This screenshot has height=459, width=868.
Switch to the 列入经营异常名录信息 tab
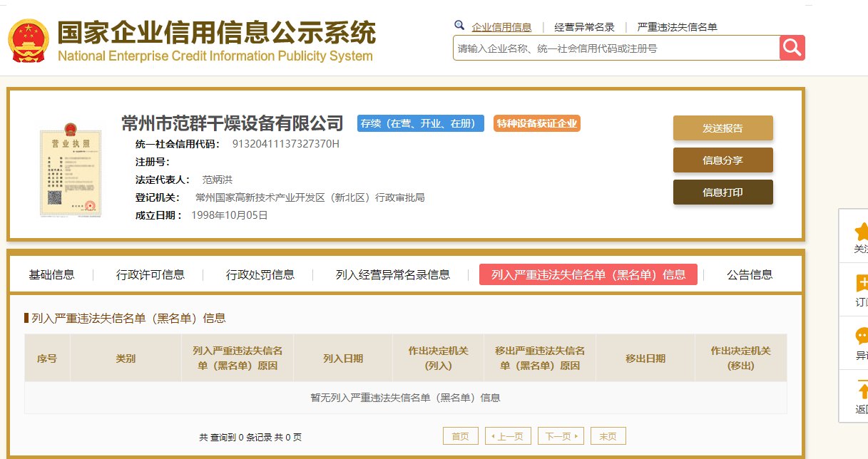tap(393, 274)
